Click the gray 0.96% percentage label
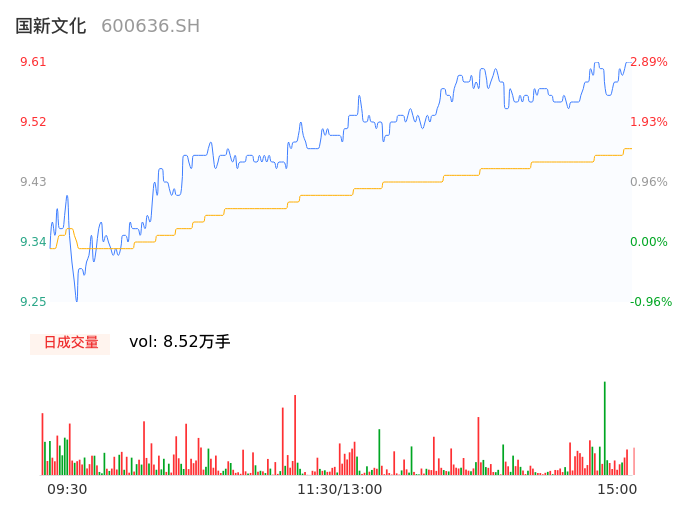This screenshot has width=686, height=524. tap(649, 182)
